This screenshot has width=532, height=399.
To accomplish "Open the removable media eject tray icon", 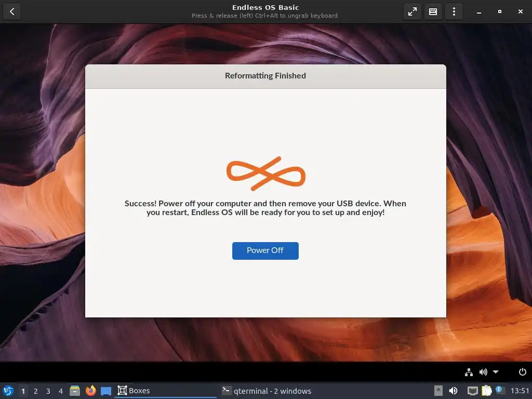I will 438,391.
